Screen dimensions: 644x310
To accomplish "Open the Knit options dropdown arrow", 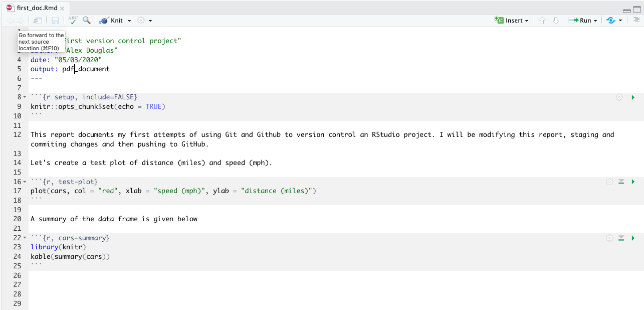I will (x=129, y=21).
